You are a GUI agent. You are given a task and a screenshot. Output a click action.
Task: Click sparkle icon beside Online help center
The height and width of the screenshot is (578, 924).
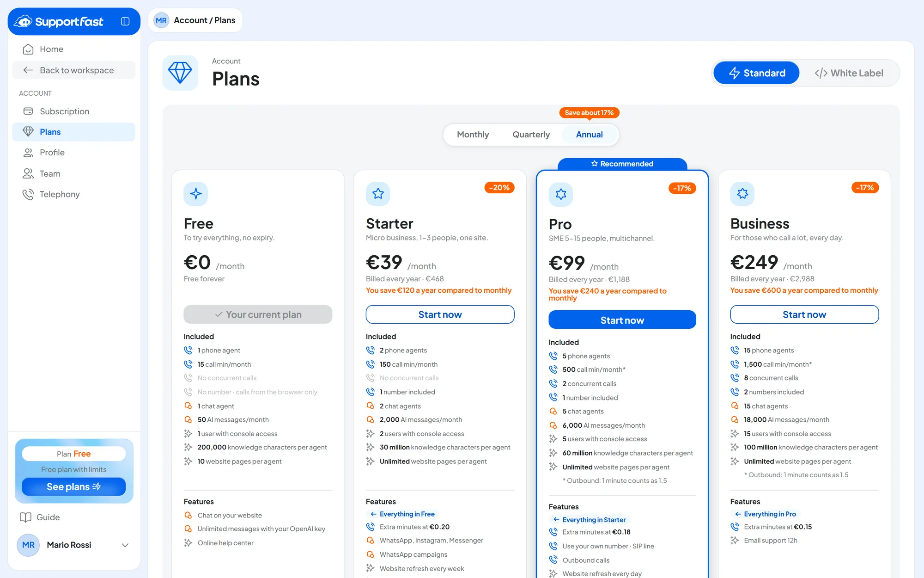[x=188, y=543]
